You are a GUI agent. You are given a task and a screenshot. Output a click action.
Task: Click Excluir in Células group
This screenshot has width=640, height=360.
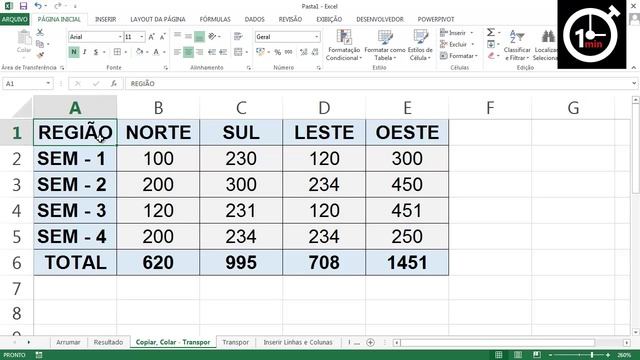click(x=457, y=44)
